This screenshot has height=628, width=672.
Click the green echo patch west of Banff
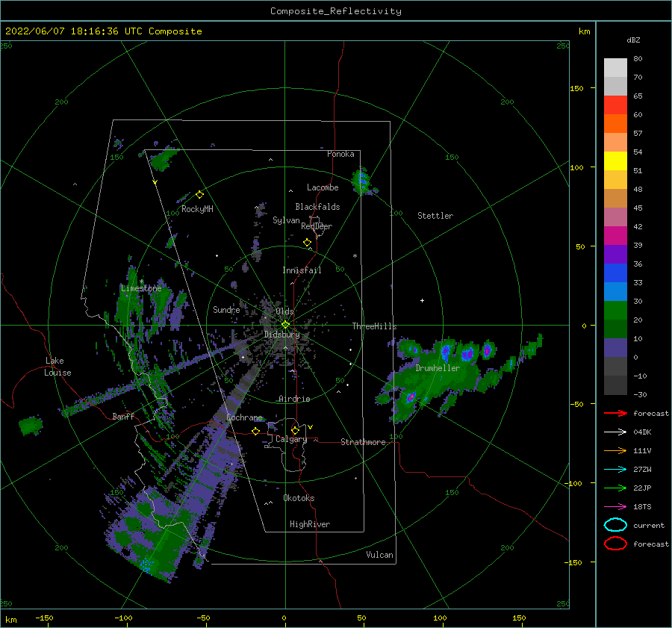[x=31, y=425]
